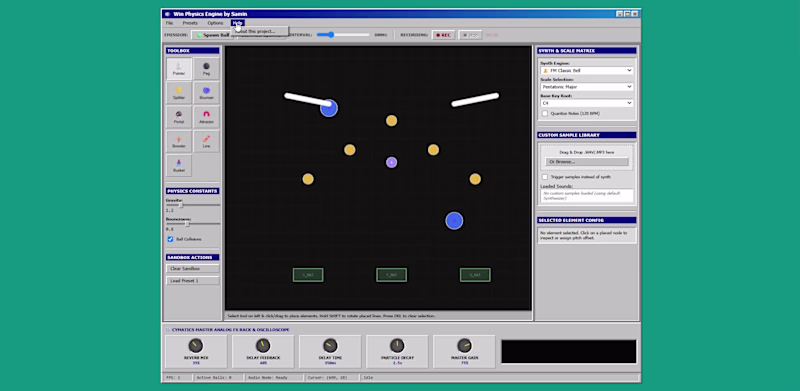Click the Idle status entry

[500, 378]
